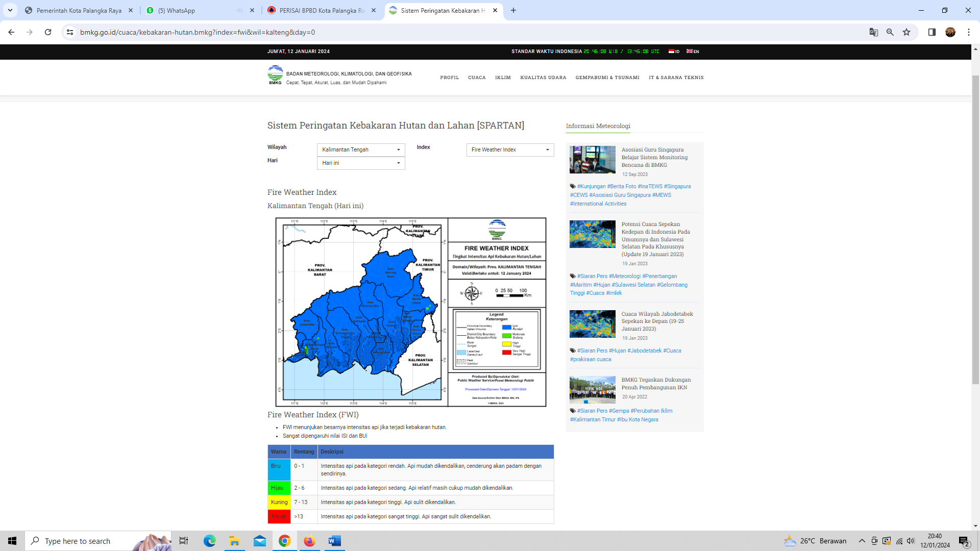Screen dimensions: 980x551
Task: Open the KUALITAS UDARA menu
Action: (x=543, y=78)
